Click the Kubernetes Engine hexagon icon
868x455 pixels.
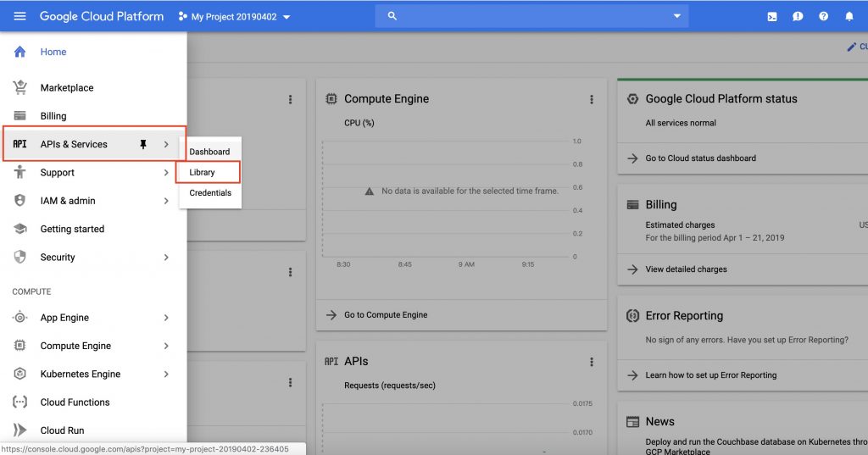tap(20, 374)
